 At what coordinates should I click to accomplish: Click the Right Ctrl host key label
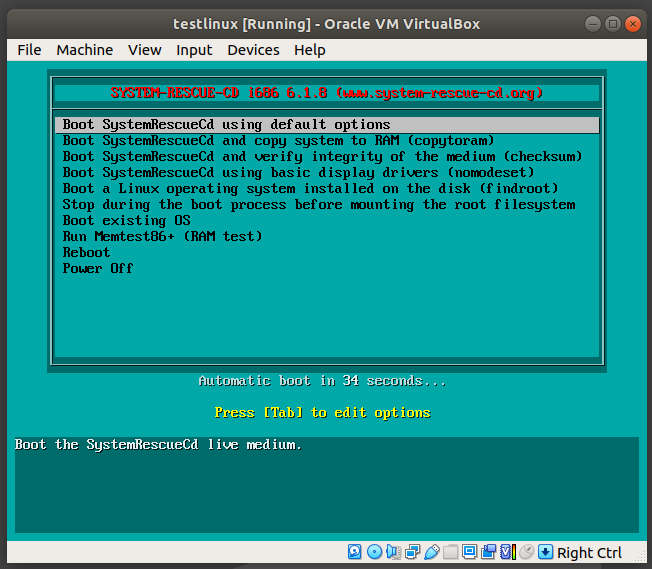[x=589, y=553]
